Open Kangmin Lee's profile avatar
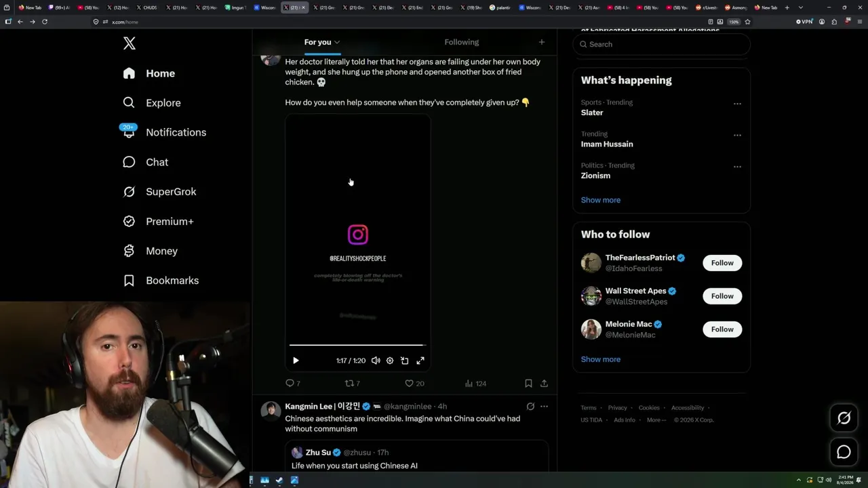 pyautogui.click(x=271, y=410)
